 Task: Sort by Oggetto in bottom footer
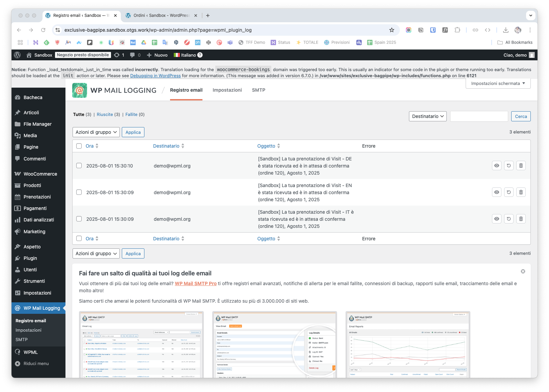tap(269, 239)
